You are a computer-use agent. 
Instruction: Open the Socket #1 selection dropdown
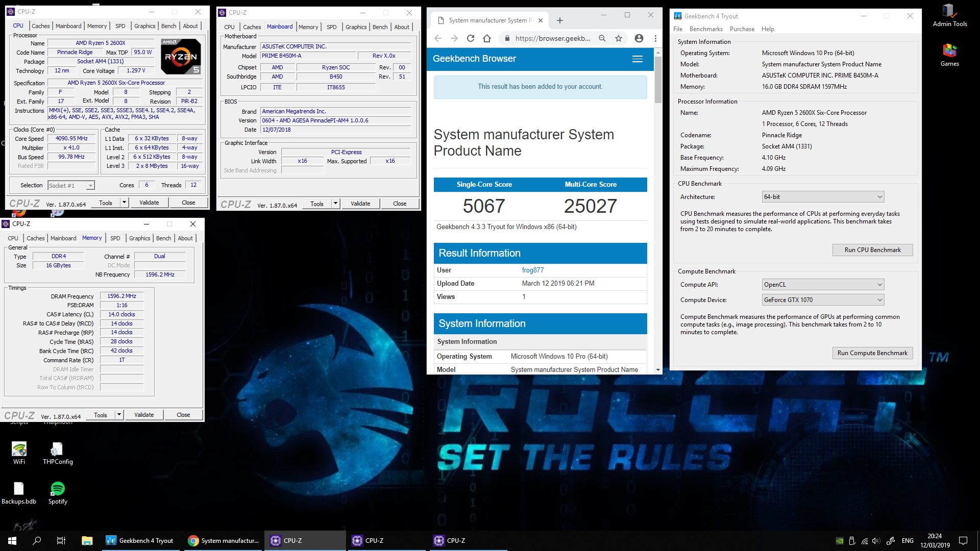click(x=71, y=186)
